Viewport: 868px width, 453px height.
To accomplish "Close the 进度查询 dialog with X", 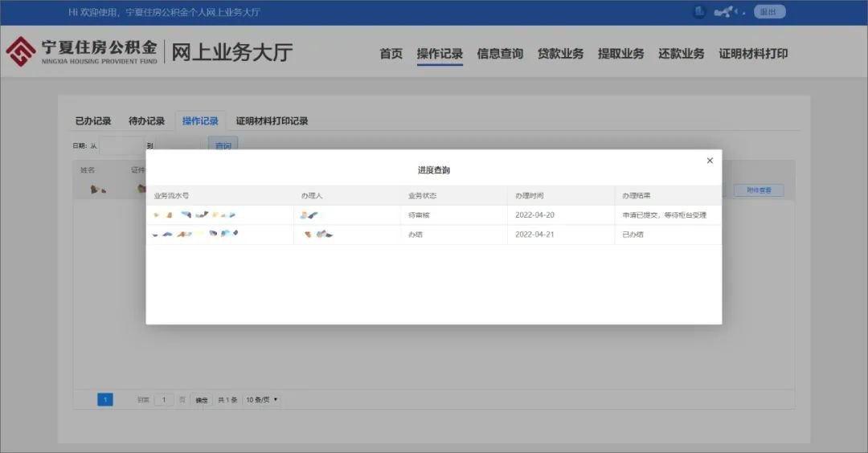I will (710, 161).
